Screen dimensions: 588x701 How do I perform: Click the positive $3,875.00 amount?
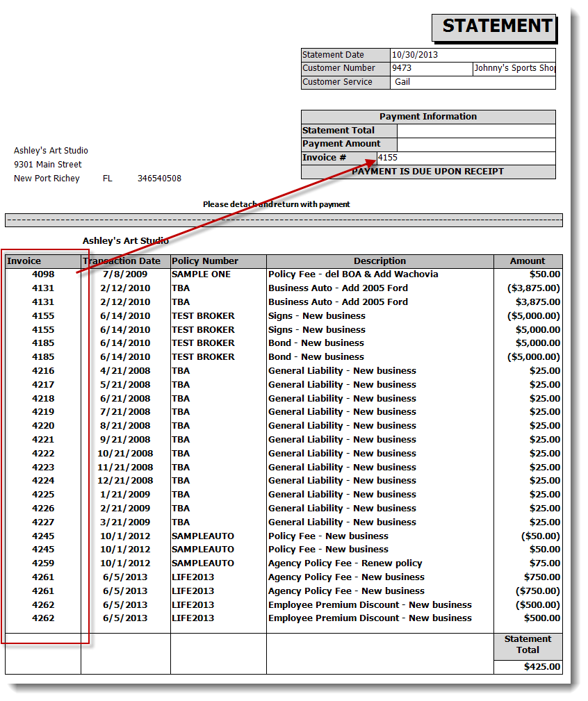pos(538,302)
